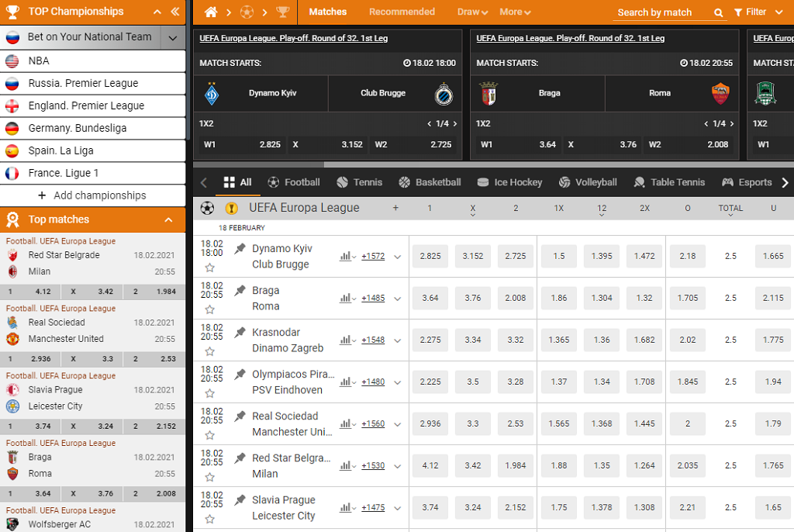Click the Club Brugge club crest
Viewport: 794px width, 532px height.
click(444, 94)
